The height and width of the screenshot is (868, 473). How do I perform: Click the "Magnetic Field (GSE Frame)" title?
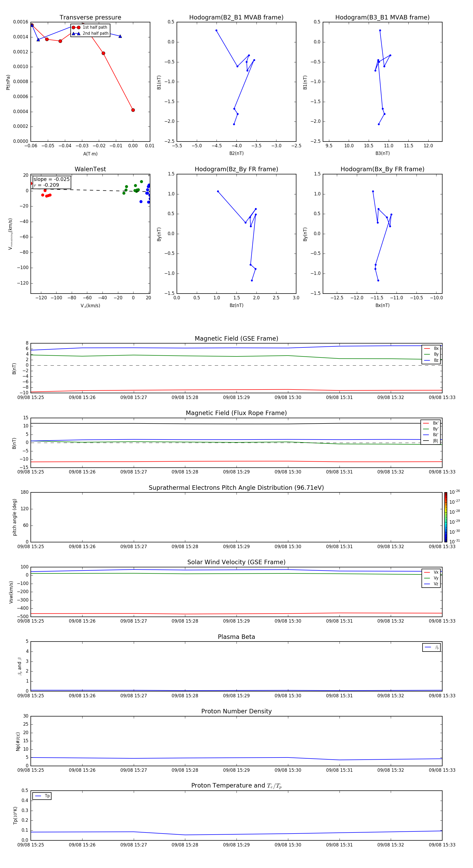click(x=236, y=339)
